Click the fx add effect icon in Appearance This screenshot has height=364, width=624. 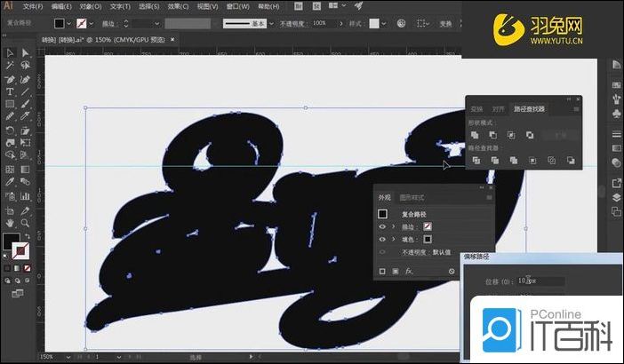(x=409, y=271)
